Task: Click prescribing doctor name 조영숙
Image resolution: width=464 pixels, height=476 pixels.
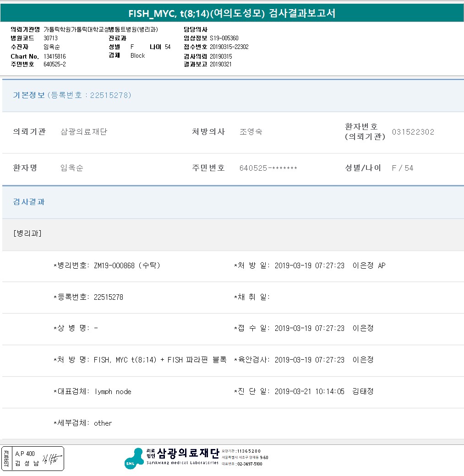Action: [251, 132]
